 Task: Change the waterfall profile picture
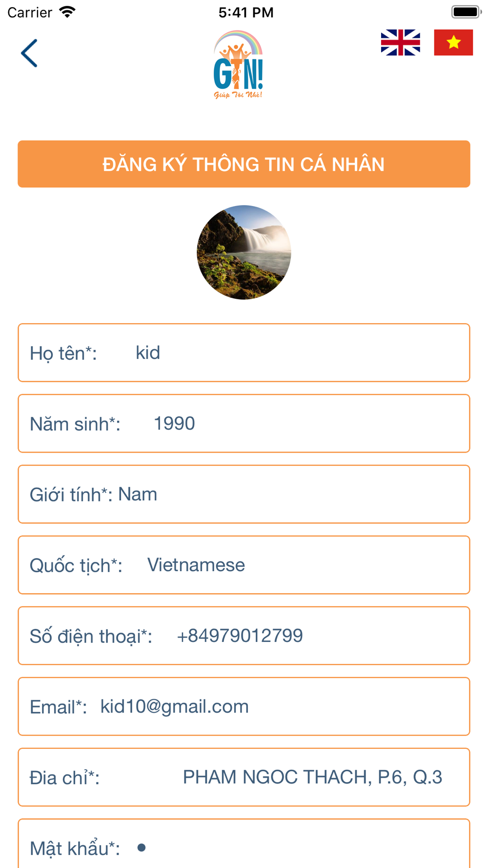click(244, 252)
